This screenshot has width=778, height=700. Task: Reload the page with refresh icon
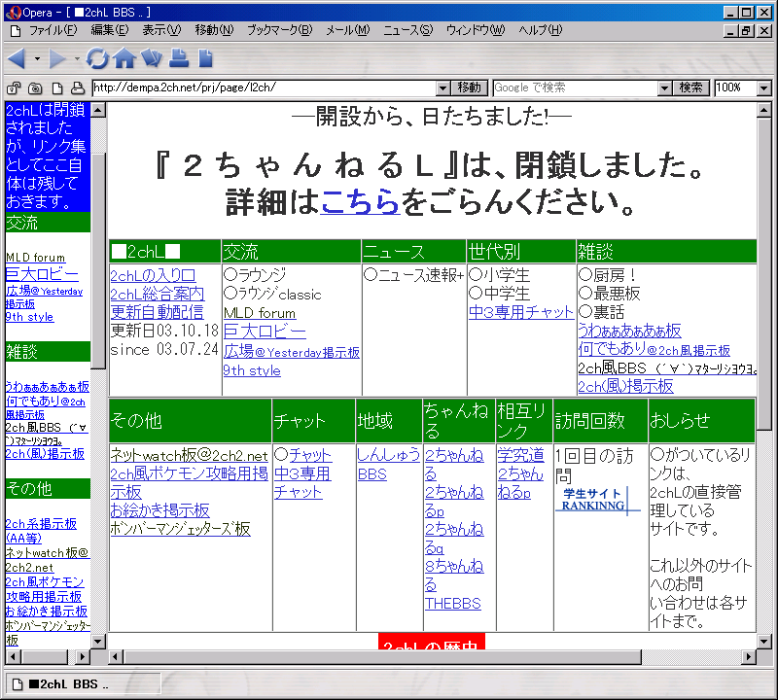click(97, 58)
